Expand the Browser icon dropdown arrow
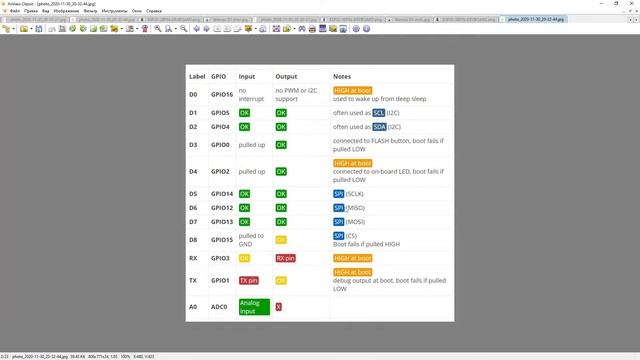The width and height of the screenshot is (640, 360). tap(13, 29)
